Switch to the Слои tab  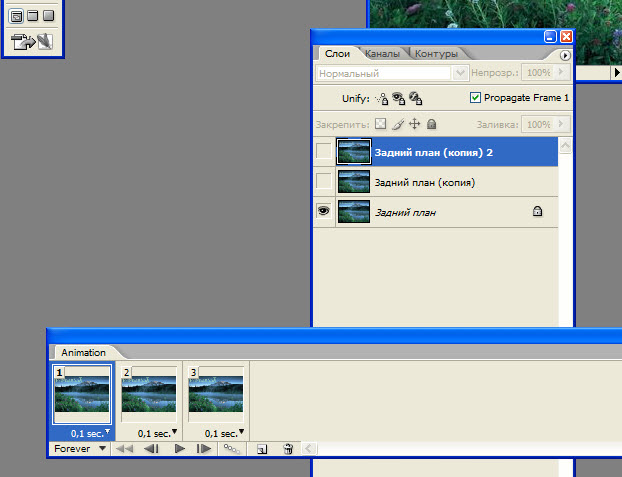337,54
